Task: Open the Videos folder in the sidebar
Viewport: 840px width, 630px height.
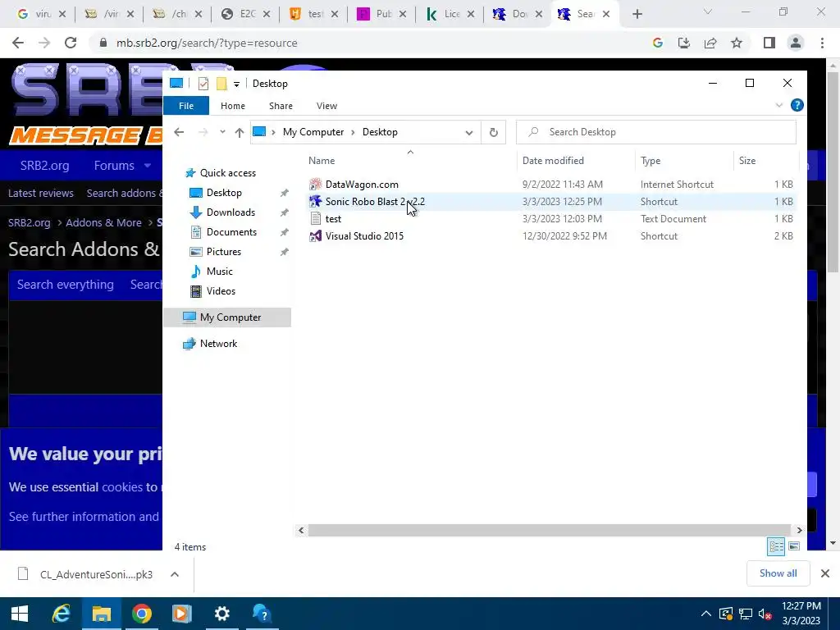Action: 221,291
